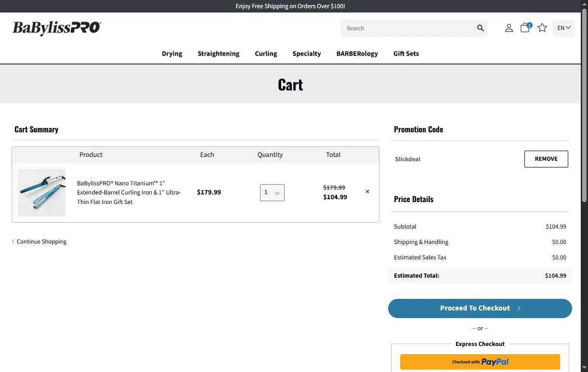The height and width of the screenshot is (372, 588).
Task: Click the Express Checkout heading
Action: point(480,344)
